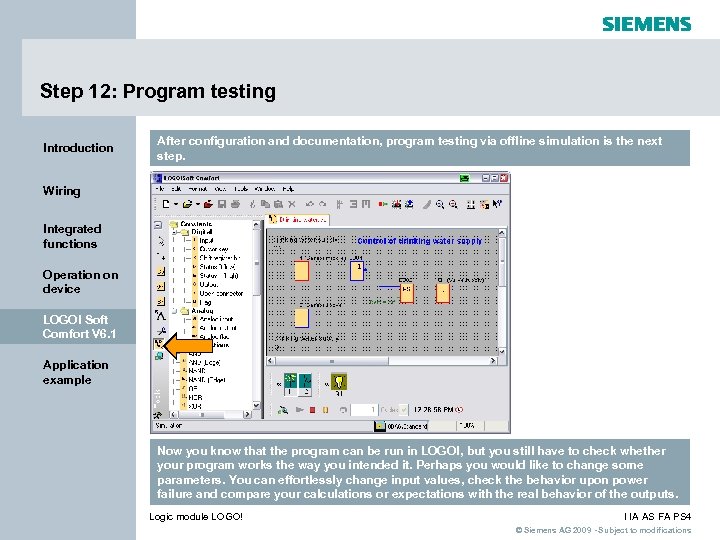Click the simulation power failure icon
The height and width of the screenshot is (540, 720).
pos(283,410)
